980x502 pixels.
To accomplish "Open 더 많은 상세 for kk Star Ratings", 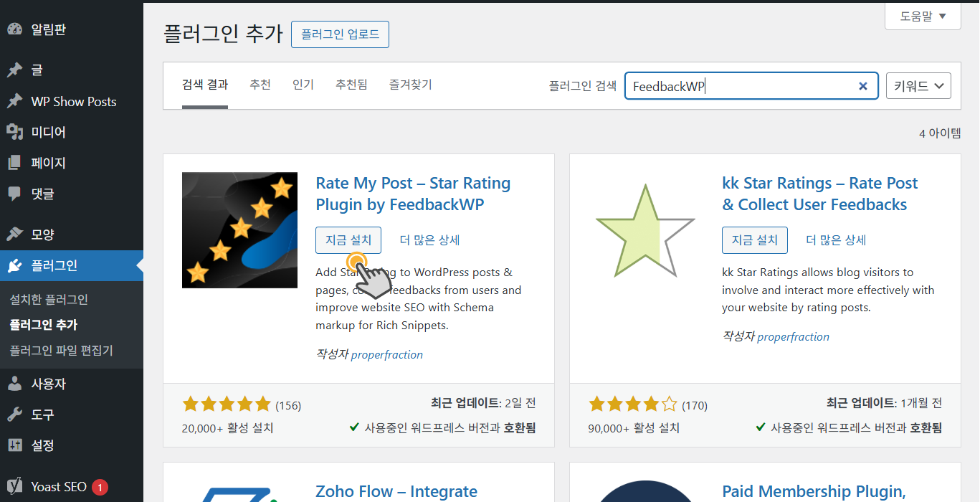I will [836, 240].
